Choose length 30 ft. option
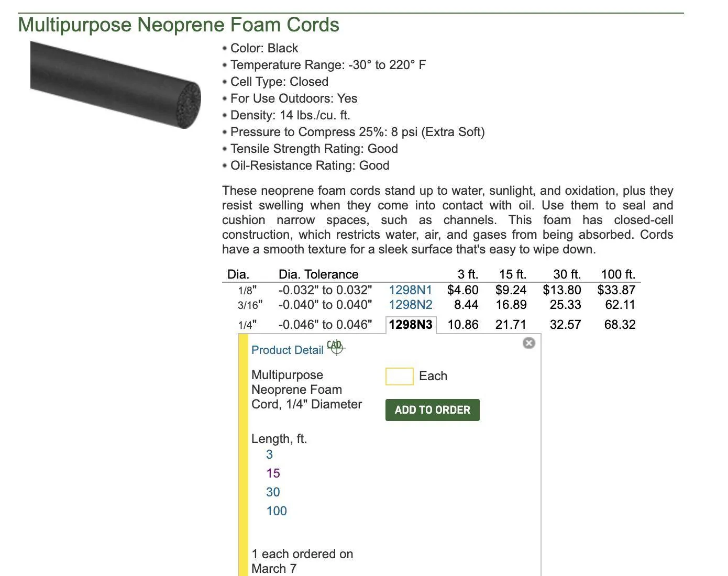728x576 pixels. 273,492
